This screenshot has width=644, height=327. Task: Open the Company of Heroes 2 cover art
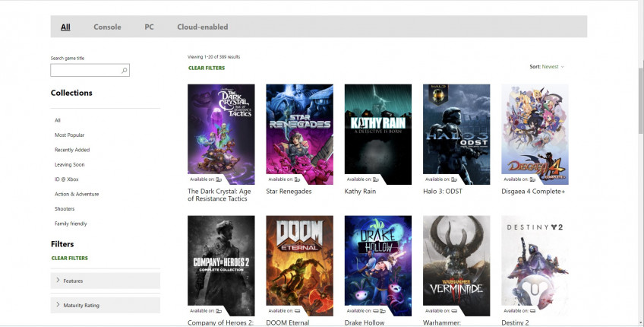click(221, 266)
